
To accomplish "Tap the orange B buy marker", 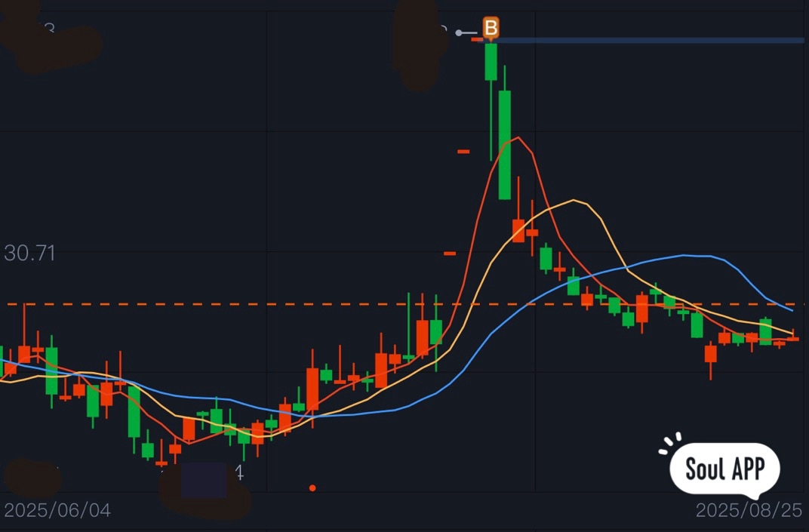I will (491, 28).
